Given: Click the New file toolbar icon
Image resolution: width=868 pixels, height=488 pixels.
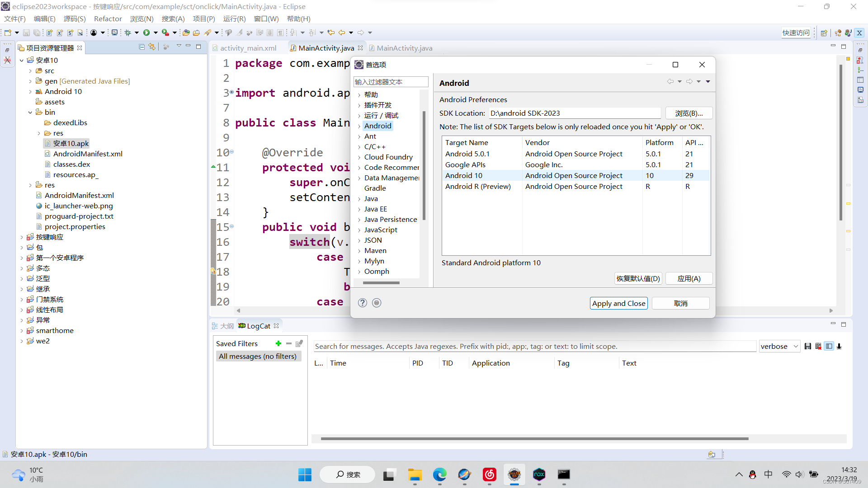Looking at the screenshot, I should [x=8, y=33].
